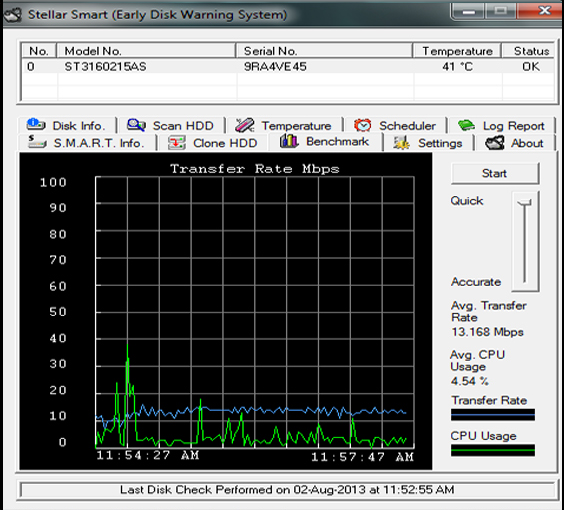Click the Disk Info tab icon
The height and width of the screenshot is (510, 564).
36,124
